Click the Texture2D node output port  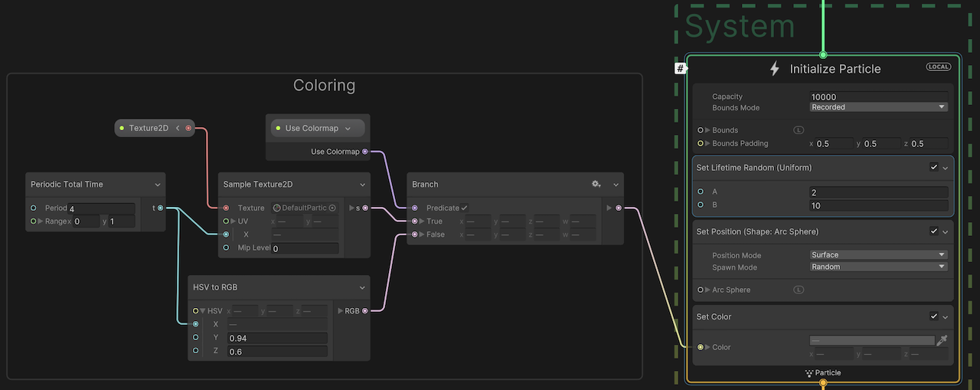click(188, 128)
